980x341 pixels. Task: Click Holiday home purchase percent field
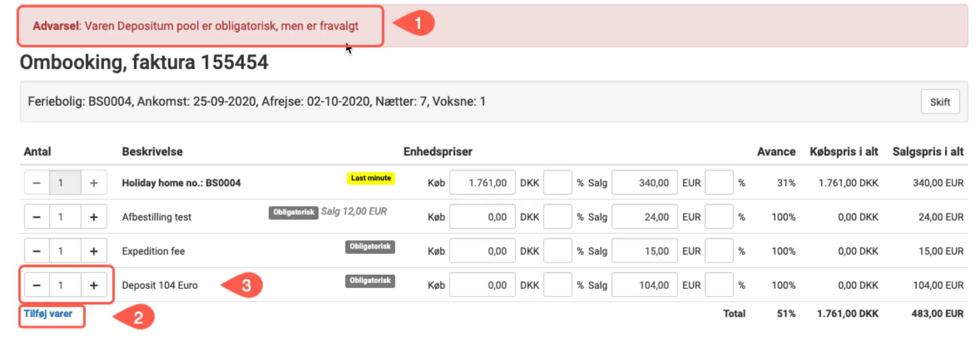point(557,183)
